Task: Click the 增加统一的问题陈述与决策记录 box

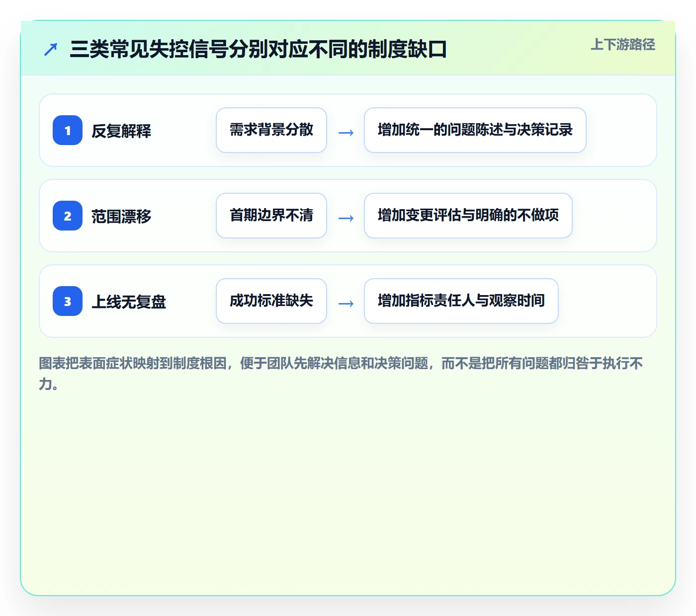Action: (x=475, y=130)
